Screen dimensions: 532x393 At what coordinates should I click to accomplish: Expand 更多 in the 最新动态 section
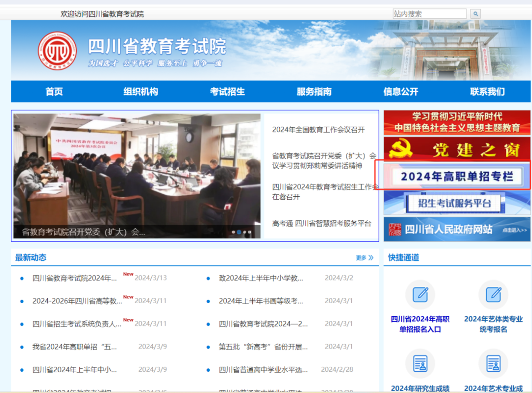tap(365, 257)
